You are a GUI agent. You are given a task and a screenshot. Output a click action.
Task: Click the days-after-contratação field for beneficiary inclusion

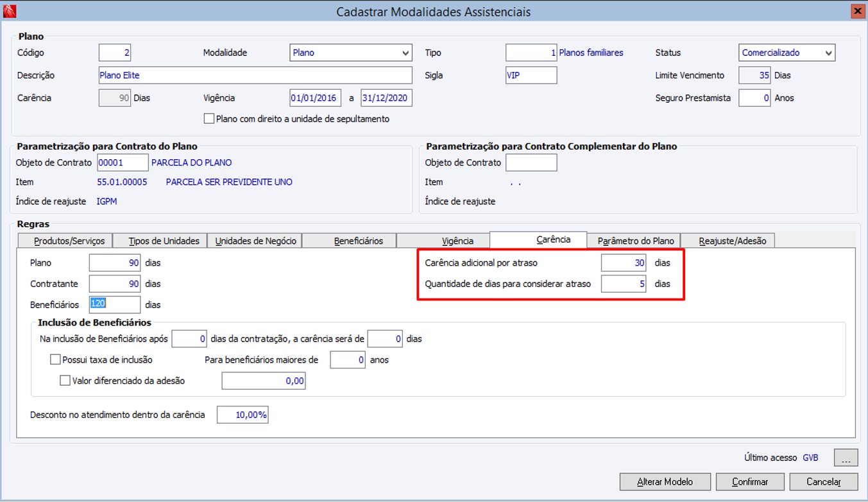point(189,339)
